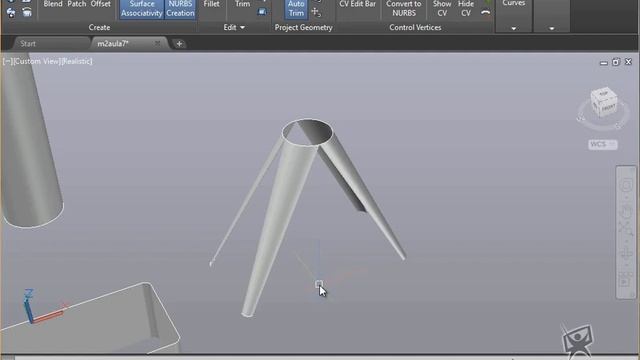This screenshot has height=360, width=640.
Task: Expand the Curves panel dropdown
Action: 513,28
